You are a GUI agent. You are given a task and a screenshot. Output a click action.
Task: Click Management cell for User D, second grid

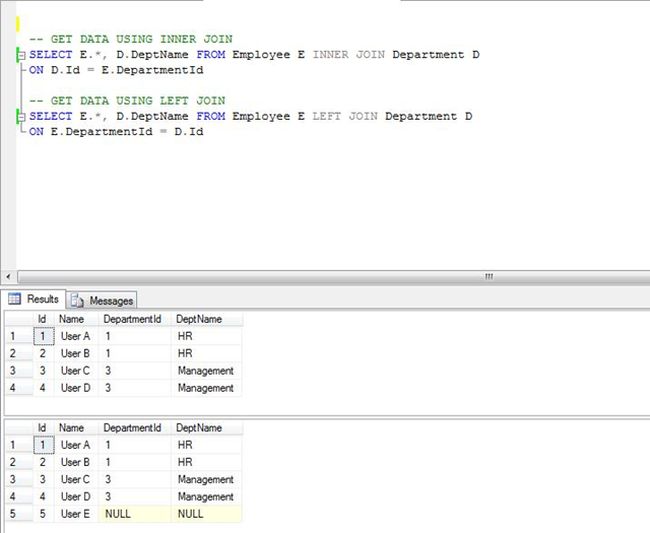tap(207, 497)
